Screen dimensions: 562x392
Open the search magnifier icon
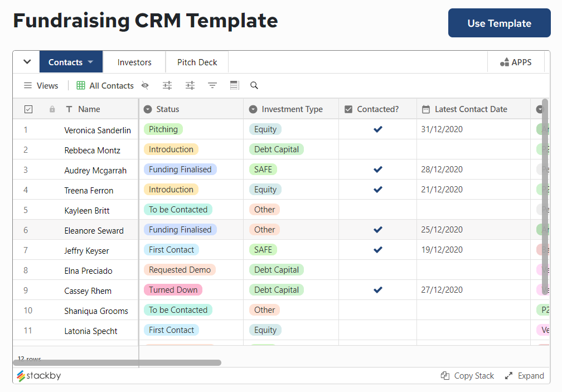(254, 85)
